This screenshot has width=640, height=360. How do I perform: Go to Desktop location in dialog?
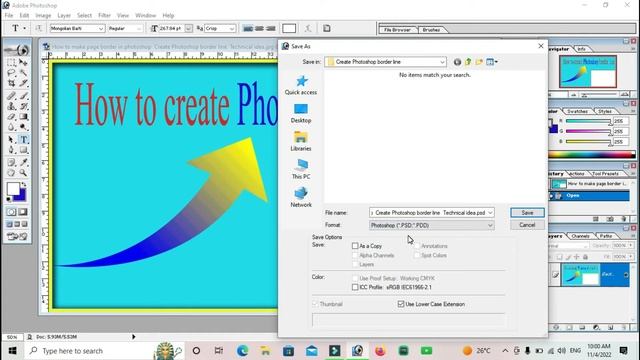[301, 113]
